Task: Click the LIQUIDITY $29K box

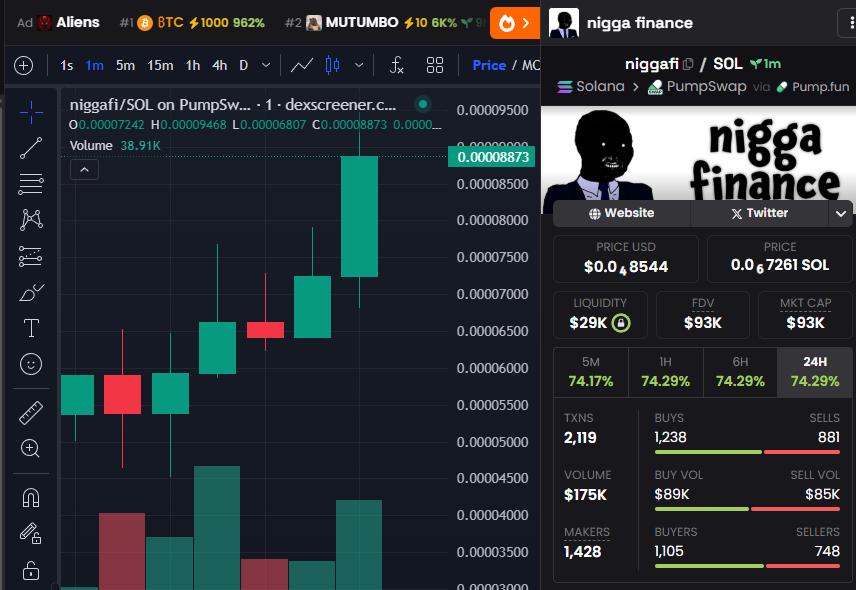Action: pos(600,315)
